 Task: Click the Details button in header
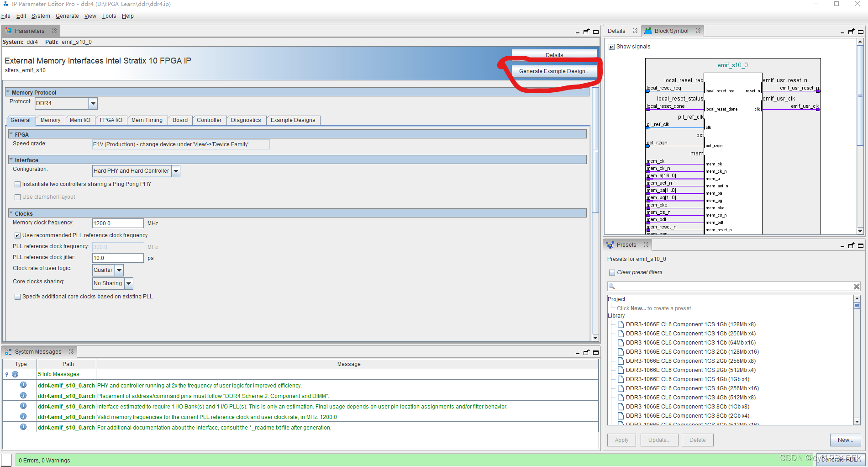click(554, 54)
